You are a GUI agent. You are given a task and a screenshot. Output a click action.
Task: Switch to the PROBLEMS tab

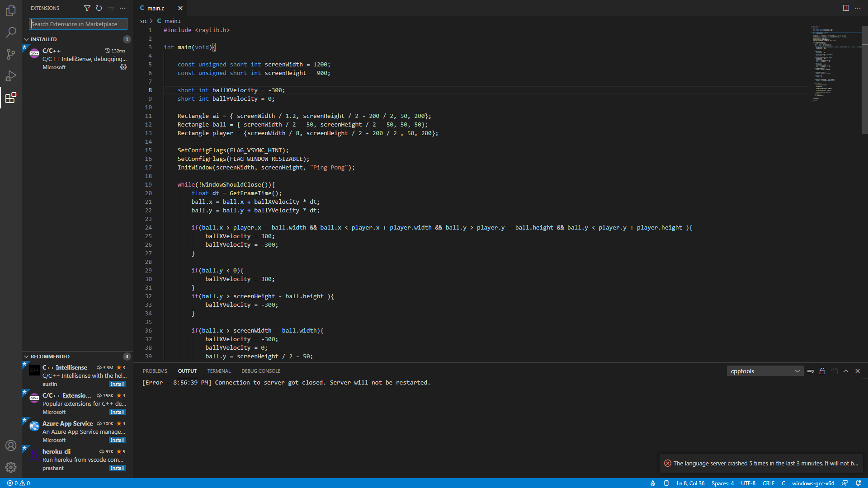[x=155, y=371]
